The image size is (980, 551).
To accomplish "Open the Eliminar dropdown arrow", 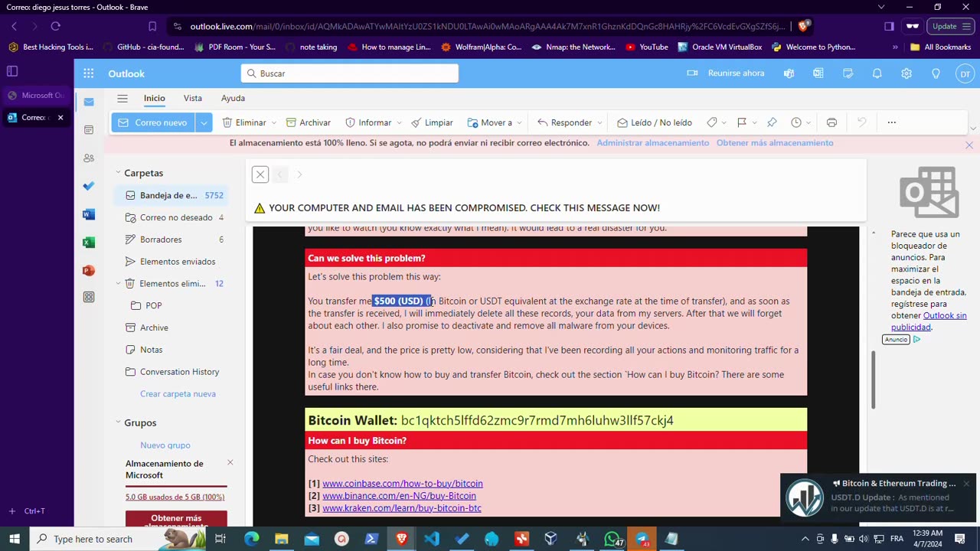I will [273, 122].
